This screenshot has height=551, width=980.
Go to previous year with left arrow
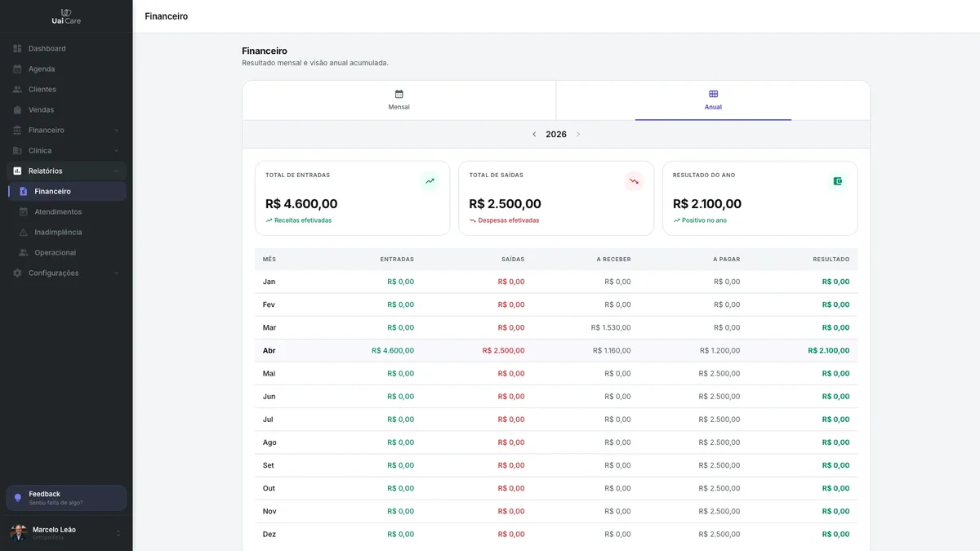(534, 135)
